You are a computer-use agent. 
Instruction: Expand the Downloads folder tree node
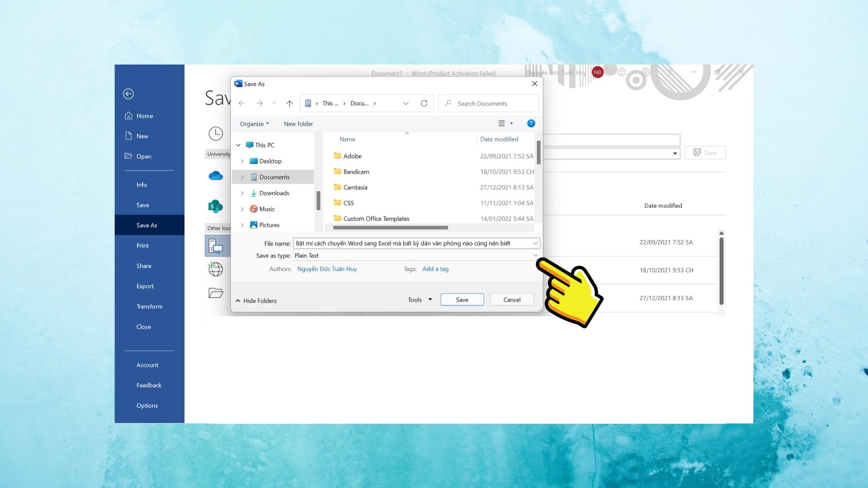pyautogui.click(x=242, y=193)
